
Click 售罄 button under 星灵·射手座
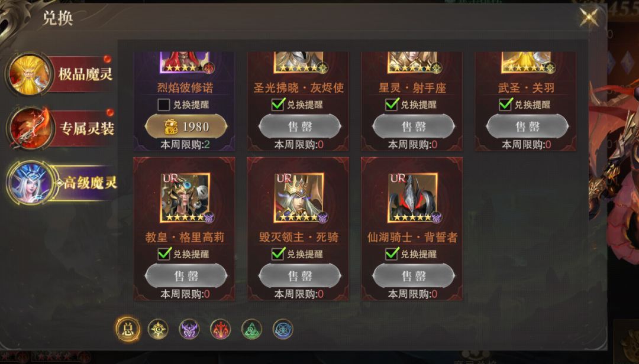pyautogui.click(x=413, y=126)
